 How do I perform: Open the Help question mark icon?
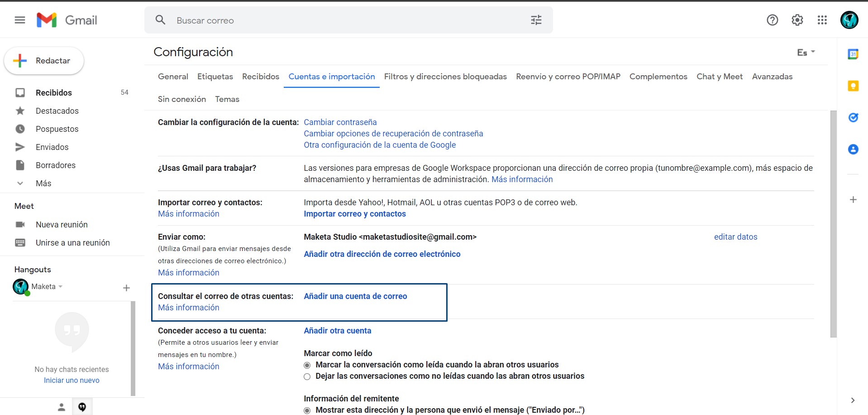point(772,20)
